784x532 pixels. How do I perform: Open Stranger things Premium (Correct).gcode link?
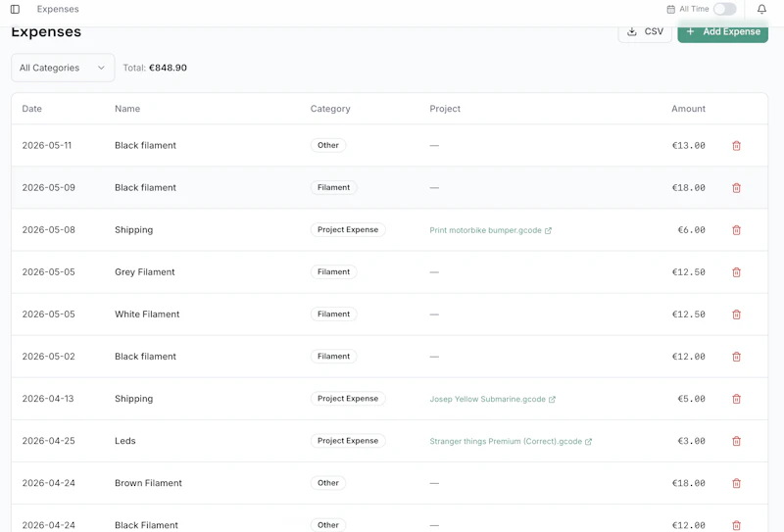tap(511, 441)
